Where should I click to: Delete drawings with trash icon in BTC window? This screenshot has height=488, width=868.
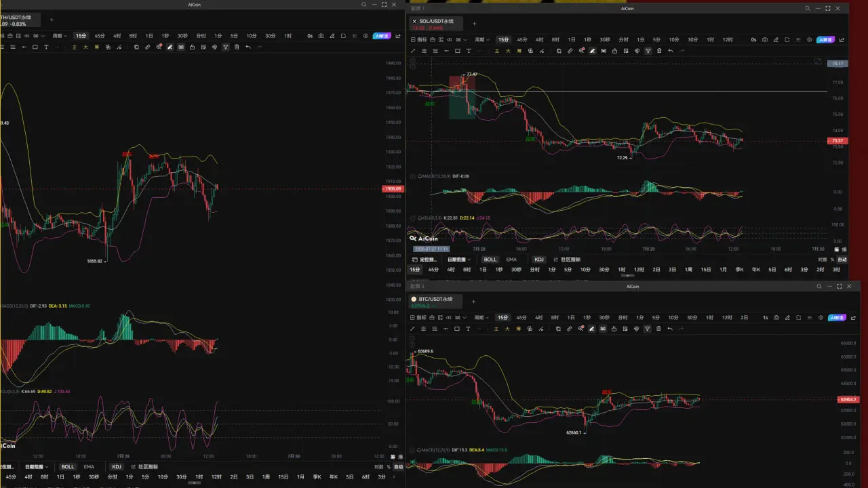(x=658, y=328)
